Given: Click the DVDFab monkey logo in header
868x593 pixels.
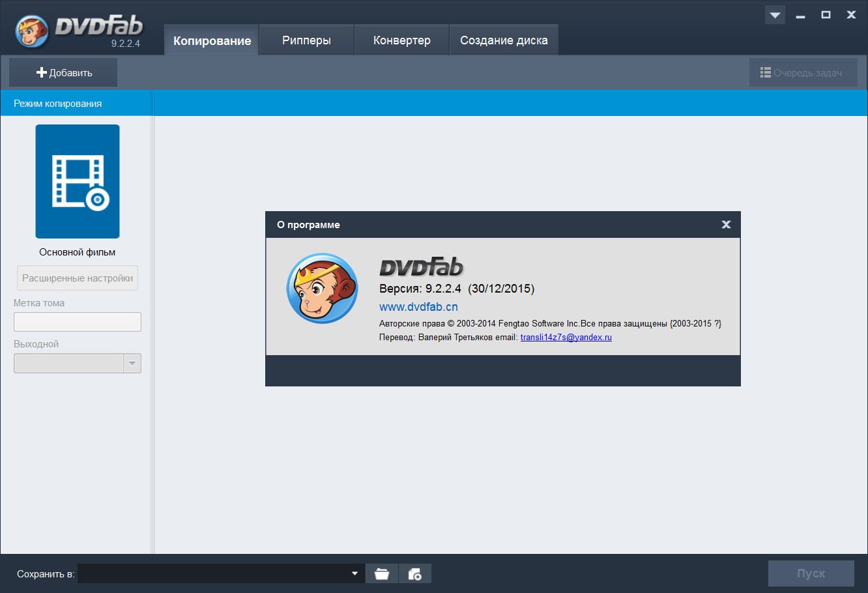Looking at the screenshot, I should 32,32.
